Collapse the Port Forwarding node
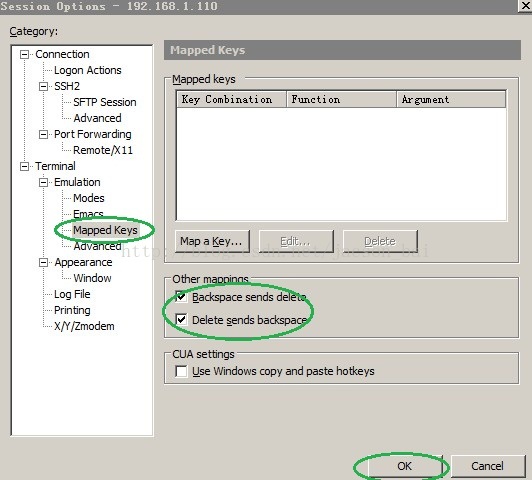Viewport: 532px width, 480px height. point(43,135)
